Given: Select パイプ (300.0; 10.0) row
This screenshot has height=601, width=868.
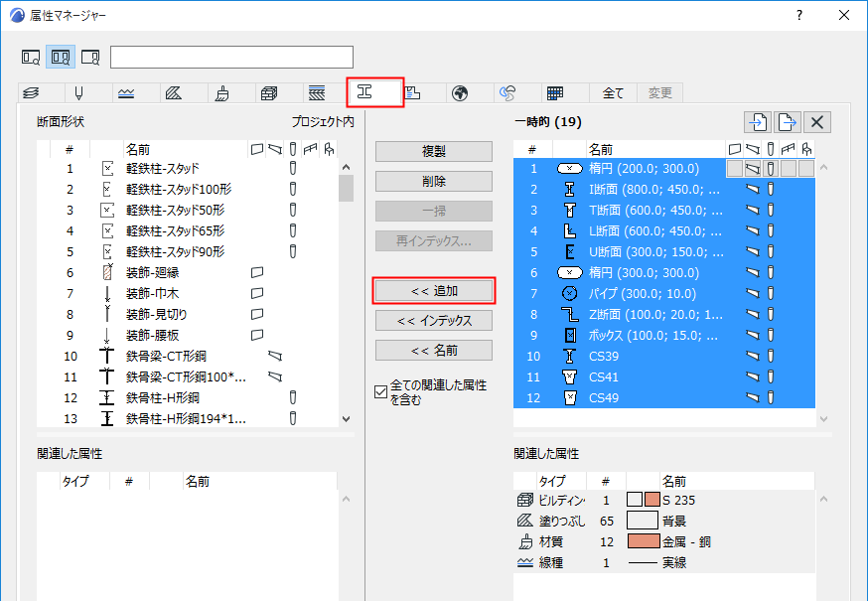Looking at the screenshot, I should [x=664, y=294].
